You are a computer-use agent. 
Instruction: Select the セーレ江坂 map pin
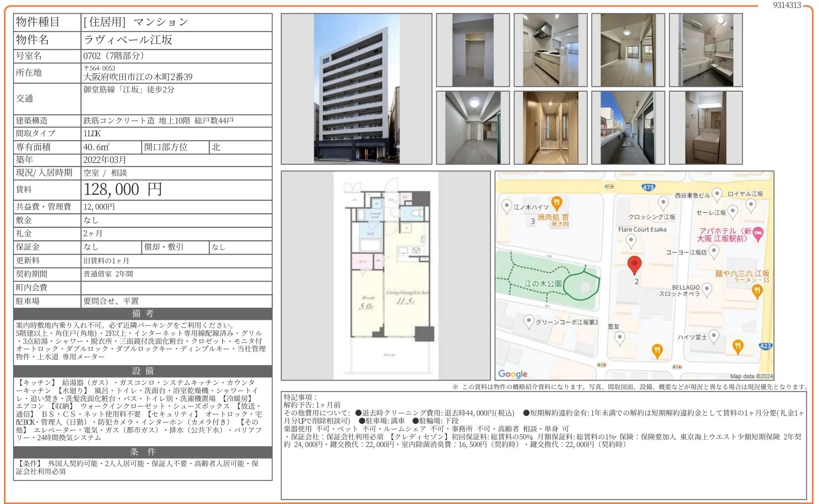click(x=733, y=212)
